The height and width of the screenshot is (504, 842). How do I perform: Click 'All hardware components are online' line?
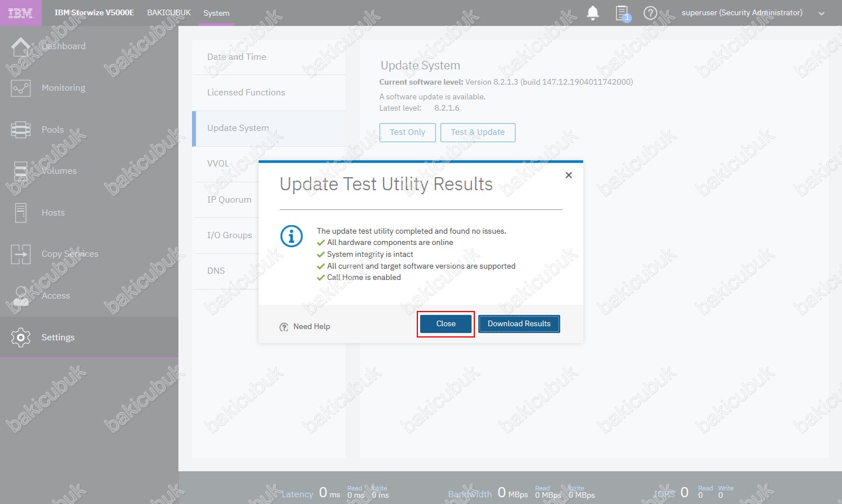click(x=390, y=243)
